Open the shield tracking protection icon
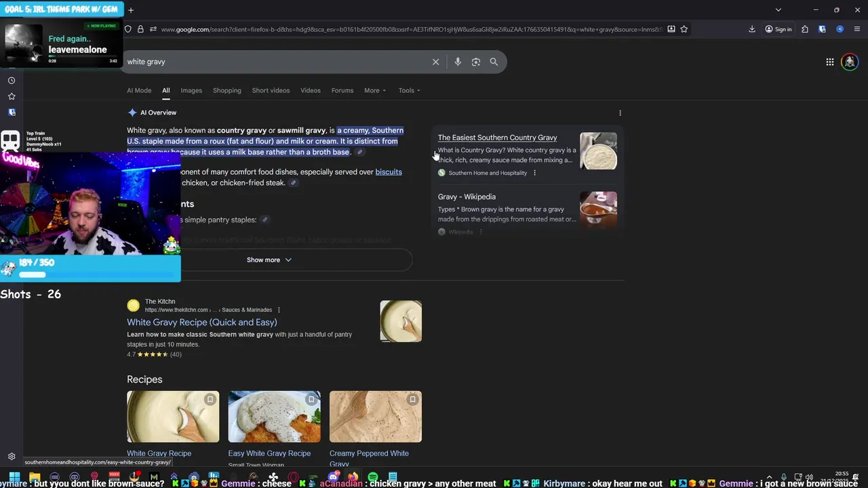Screen dimensions: 868x488 click(127, 29)
